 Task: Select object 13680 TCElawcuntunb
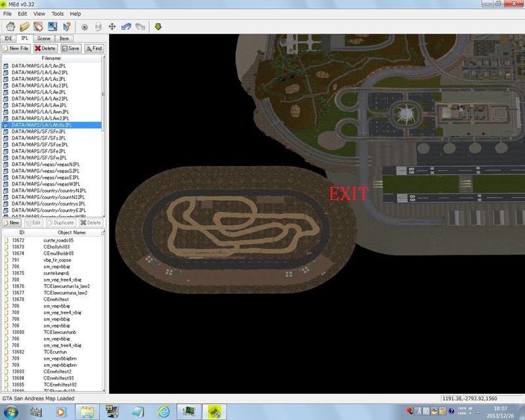(52, 332)
